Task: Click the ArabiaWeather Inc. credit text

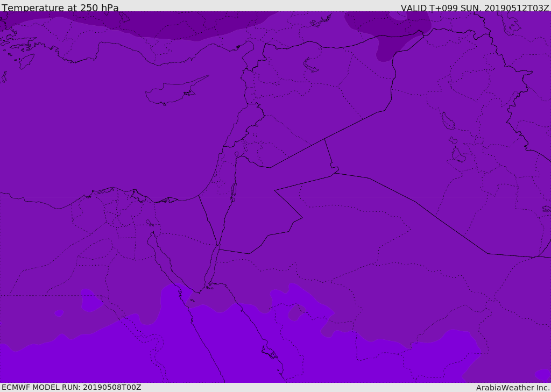Action: pyautogui.click(x=513, y=388)
